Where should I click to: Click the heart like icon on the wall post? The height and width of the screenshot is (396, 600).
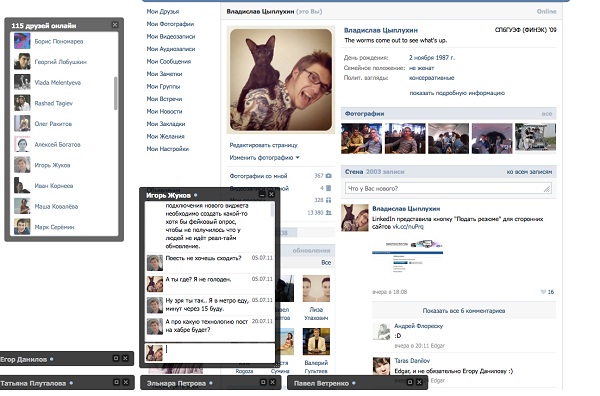(x=543, y=292)
